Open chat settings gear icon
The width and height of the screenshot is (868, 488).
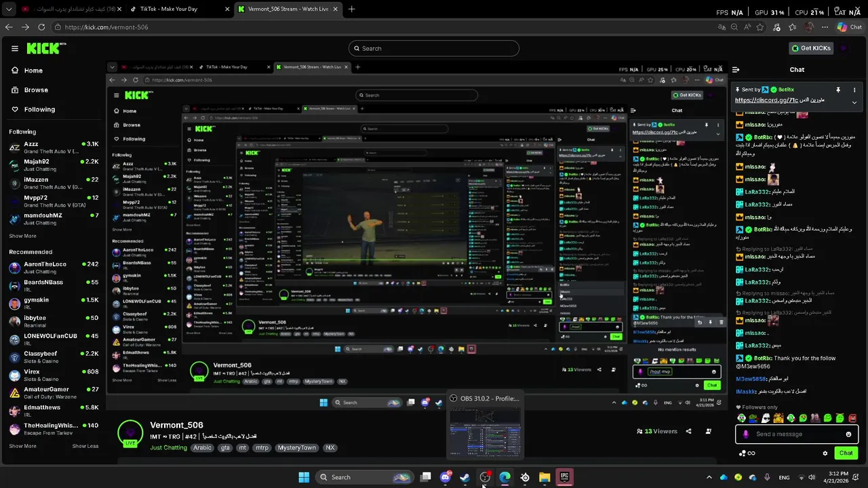tap(825, 453)
